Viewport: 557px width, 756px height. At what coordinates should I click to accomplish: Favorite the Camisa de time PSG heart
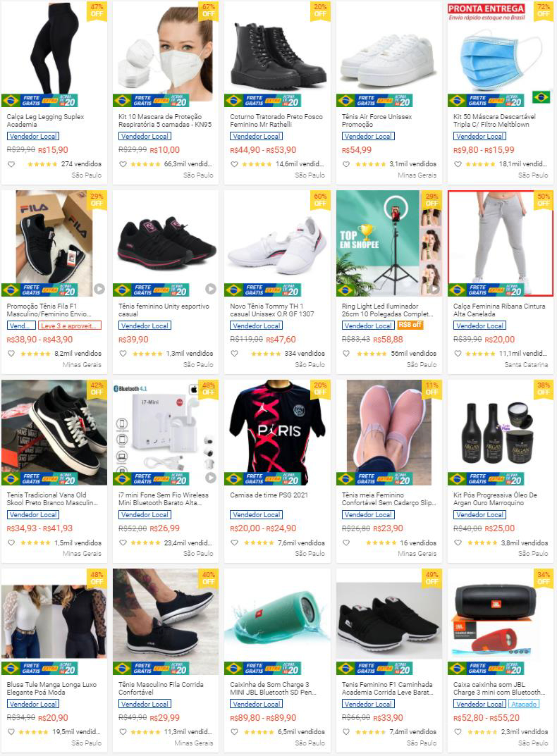click(235, 543)
